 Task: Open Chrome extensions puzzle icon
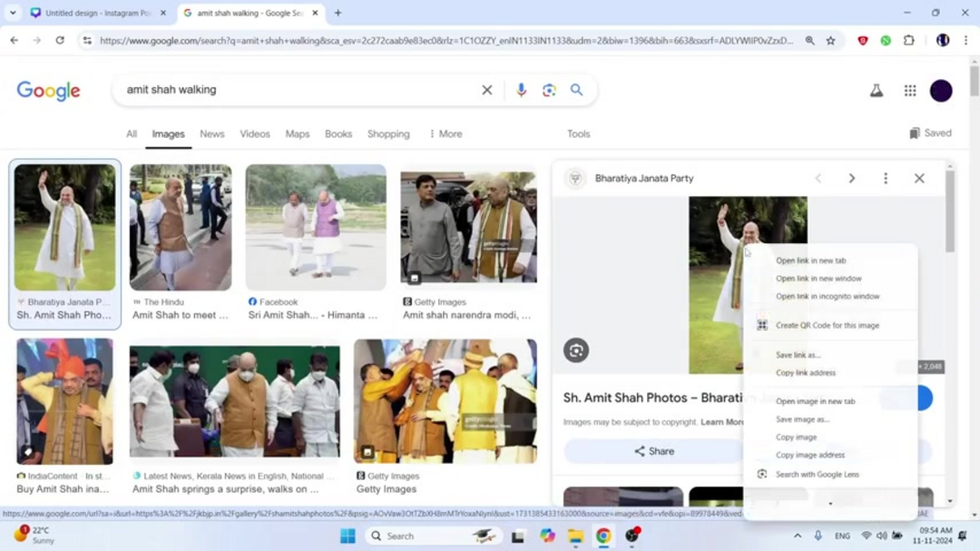click(908, 40)
